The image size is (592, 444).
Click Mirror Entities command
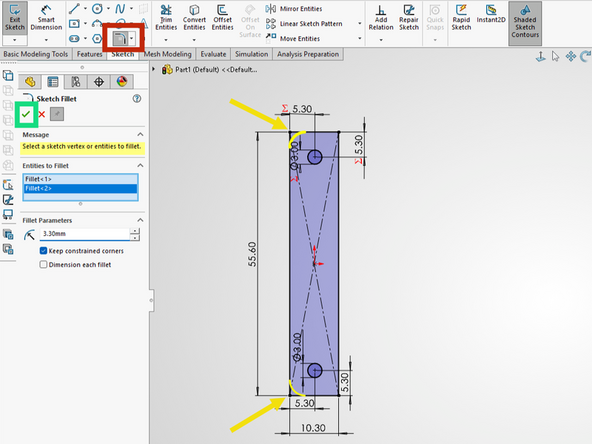[294, 8]
